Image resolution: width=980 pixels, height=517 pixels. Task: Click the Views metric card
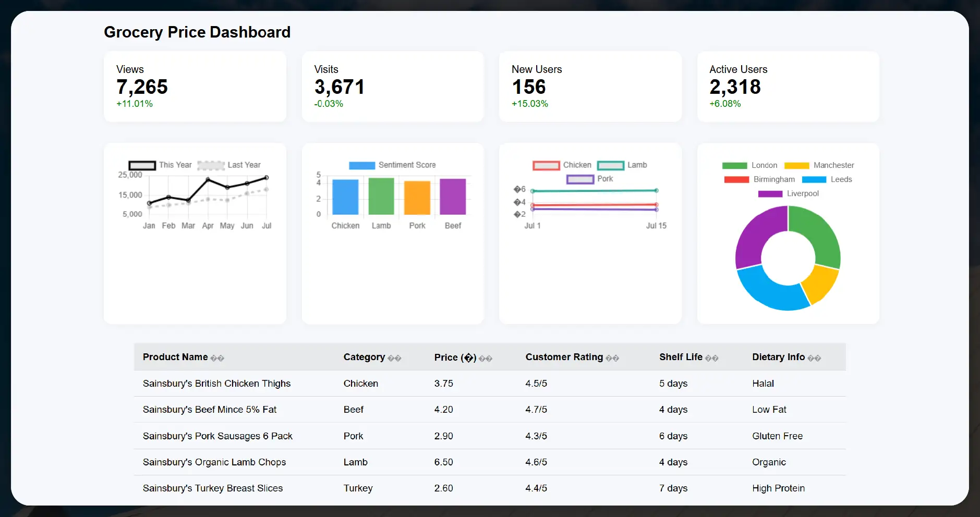click(195, 86)
